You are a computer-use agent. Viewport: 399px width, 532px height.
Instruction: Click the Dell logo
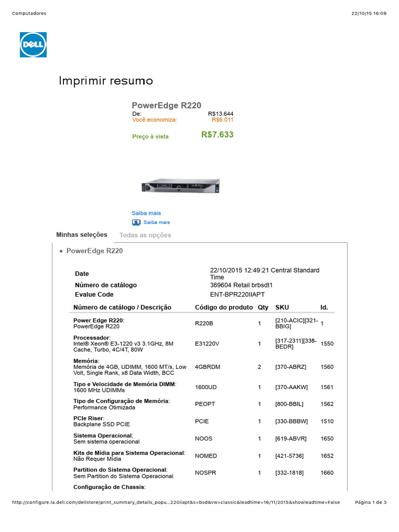point(33,45)
